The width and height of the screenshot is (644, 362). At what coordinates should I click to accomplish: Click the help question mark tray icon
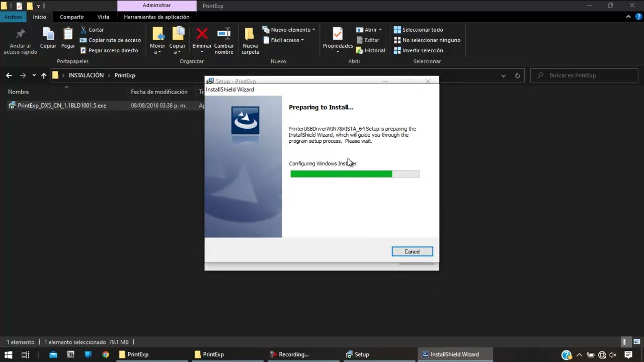[x=566, y=354]
